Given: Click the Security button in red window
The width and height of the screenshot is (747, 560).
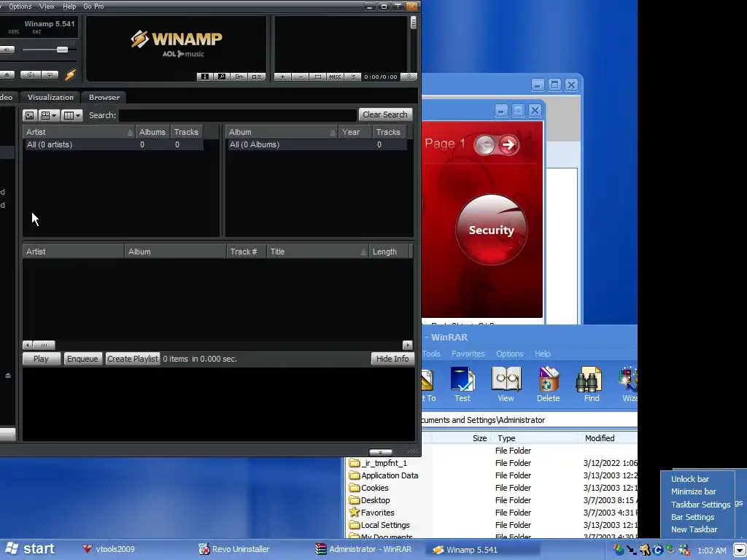Looking at the screenshot, I should click(491, 230).
